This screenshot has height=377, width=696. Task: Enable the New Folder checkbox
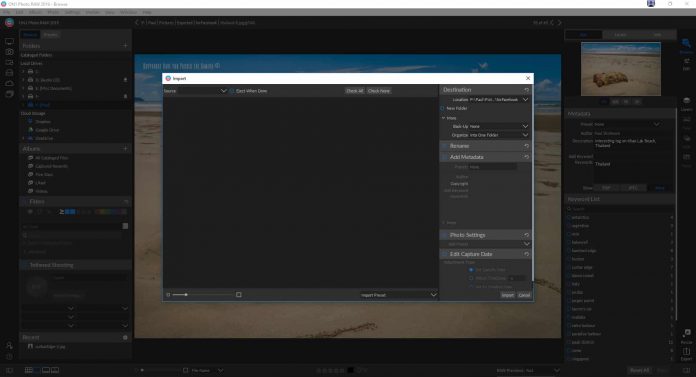443,108
